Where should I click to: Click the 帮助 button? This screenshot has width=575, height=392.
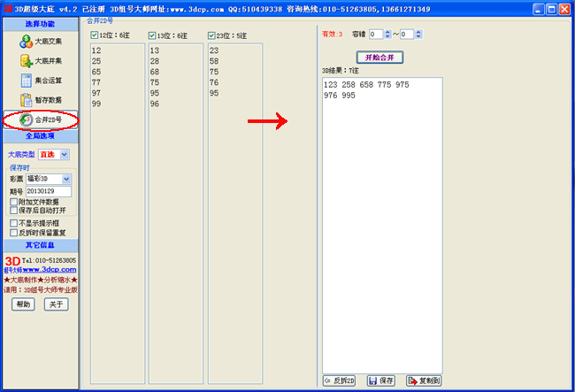pos(23,304)
